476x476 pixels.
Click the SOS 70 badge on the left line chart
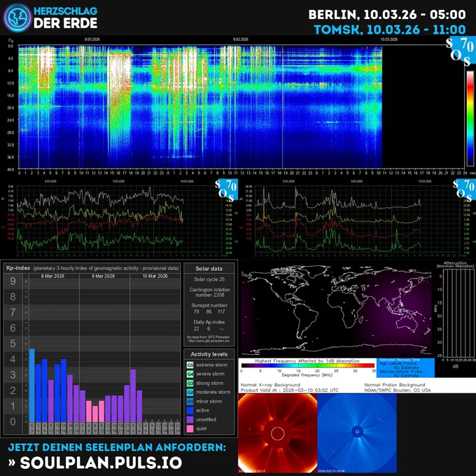[x=226, y=190]
